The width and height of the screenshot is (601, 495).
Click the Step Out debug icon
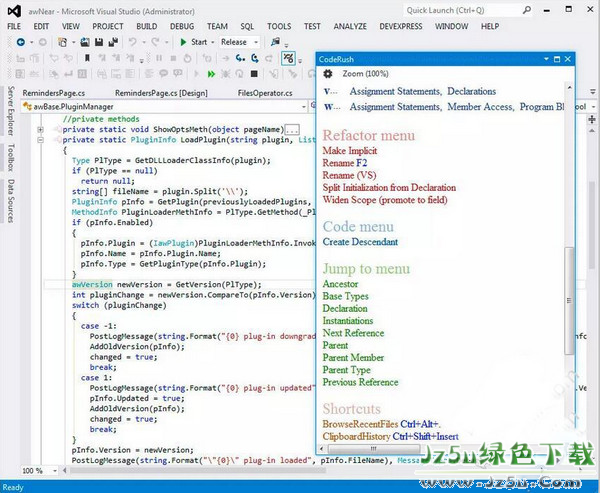click(269, 58)
